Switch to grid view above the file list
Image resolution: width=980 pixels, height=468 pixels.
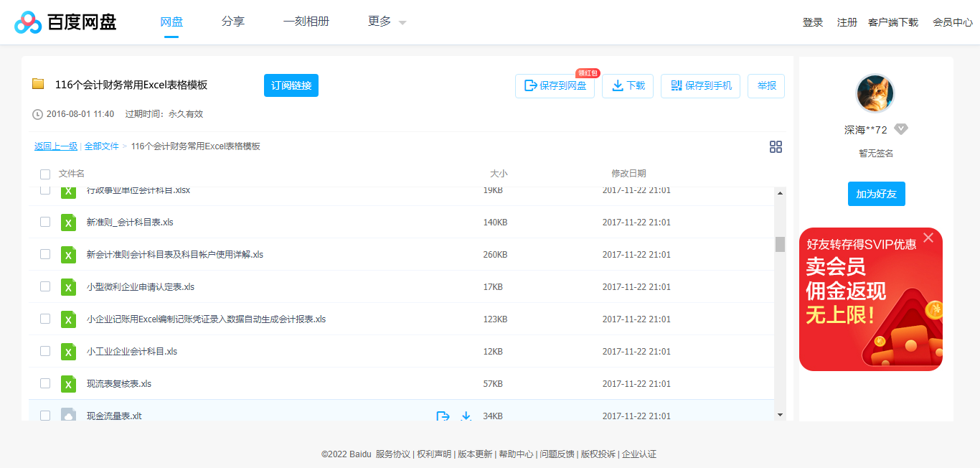(776, 146)
